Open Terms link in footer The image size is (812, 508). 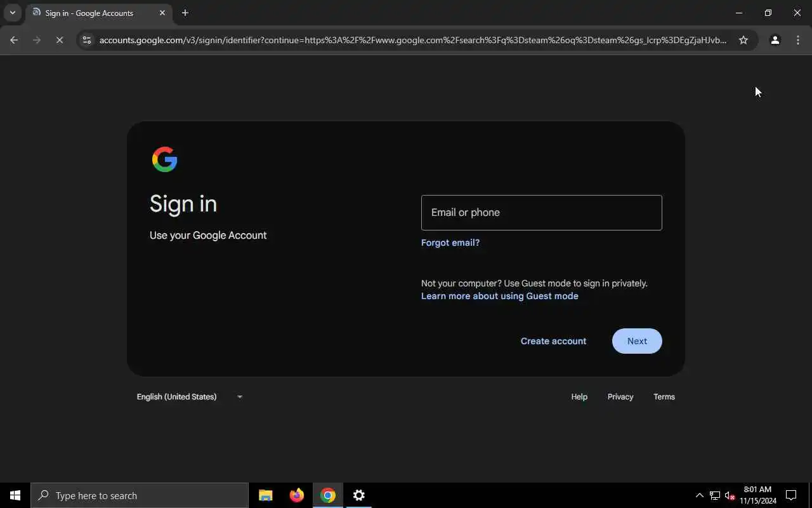pos(664,397)
